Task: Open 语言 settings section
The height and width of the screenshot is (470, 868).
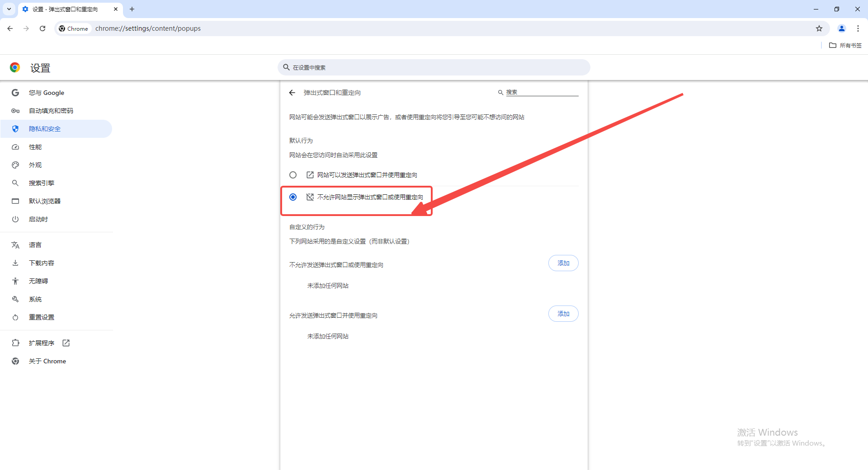Action: 57,245
